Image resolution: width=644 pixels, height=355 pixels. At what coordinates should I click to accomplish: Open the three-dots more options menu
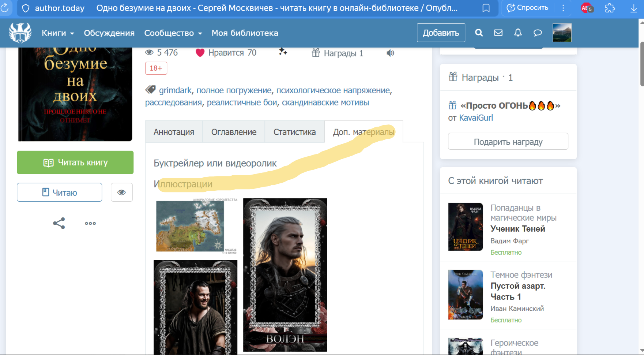tap(90, 223)
